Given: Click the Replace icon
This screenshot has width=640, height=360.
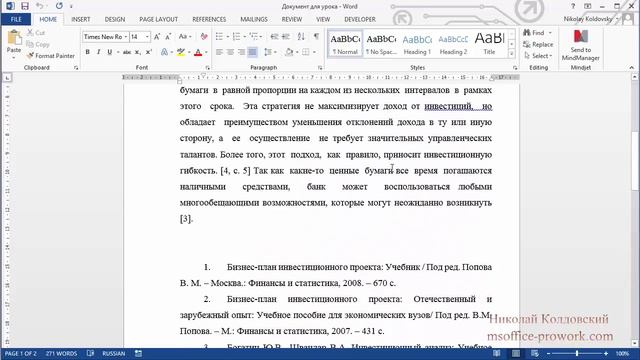Looking at the screenshot, I should click(x=527, y=44).
